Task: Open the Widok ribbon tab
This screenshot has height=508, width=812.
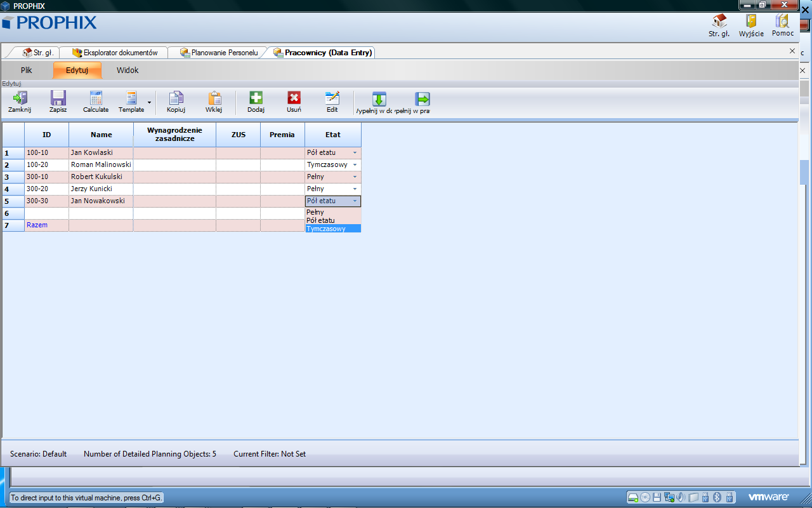Action: [x=128, y=70]
